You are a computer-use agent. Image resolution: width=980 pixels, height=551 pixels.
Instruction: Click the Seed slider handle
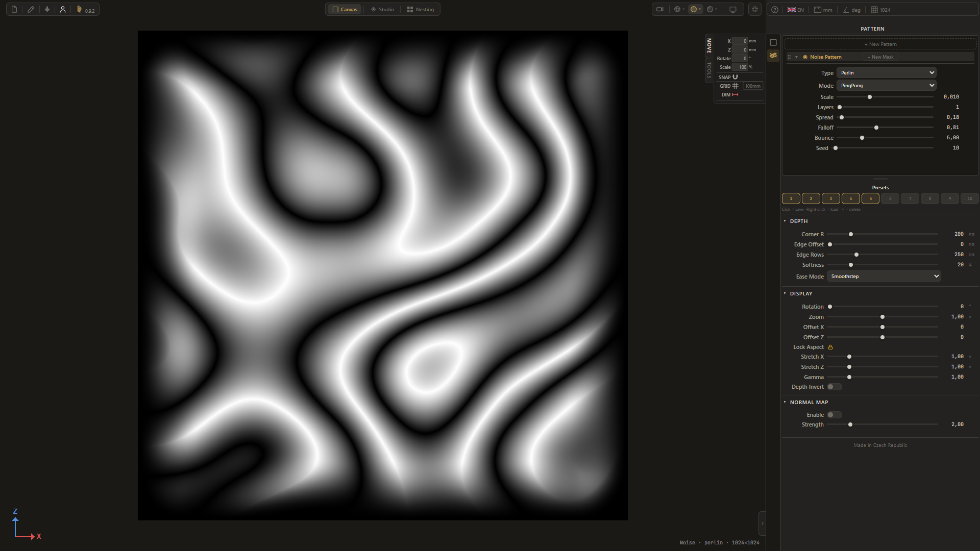tap(836, 148)
